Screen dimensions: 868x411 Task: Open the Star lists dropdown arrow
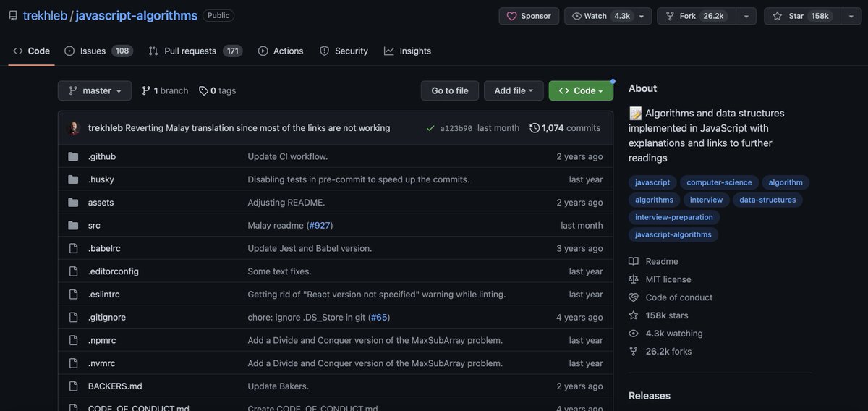click(851, 16)
